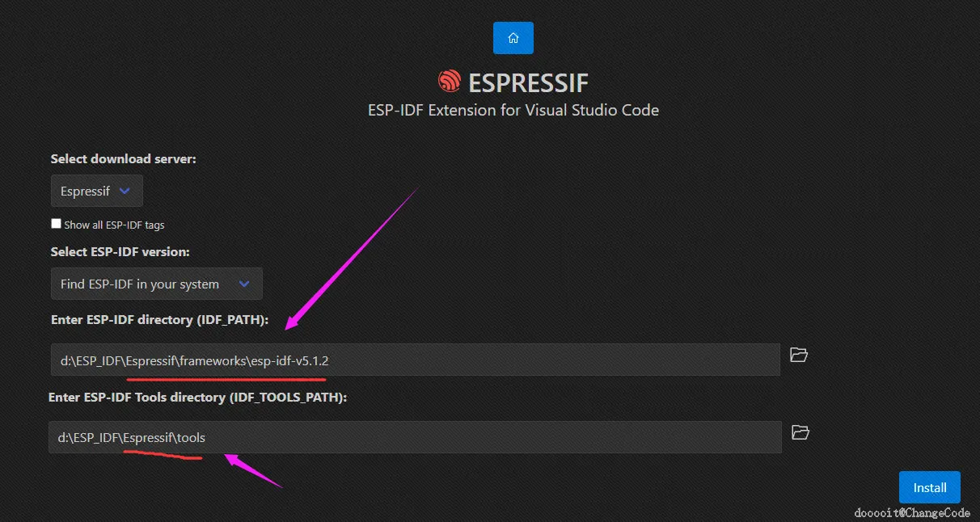Click the ESPRESSIF heading text
This screenshot has width=980, height=522.
(528, 82)
